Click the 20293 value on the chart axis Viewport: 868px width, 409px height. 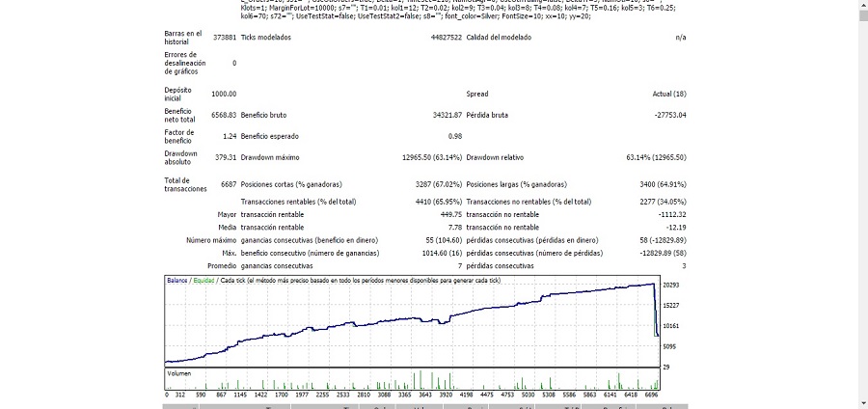[x=672, y=286]
